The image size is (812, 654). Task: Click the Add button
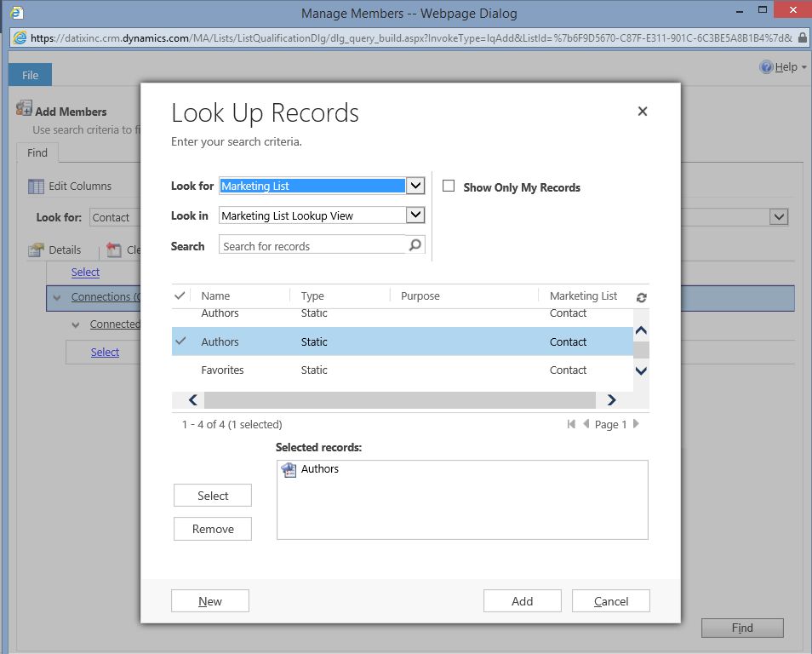coord(522,601)
